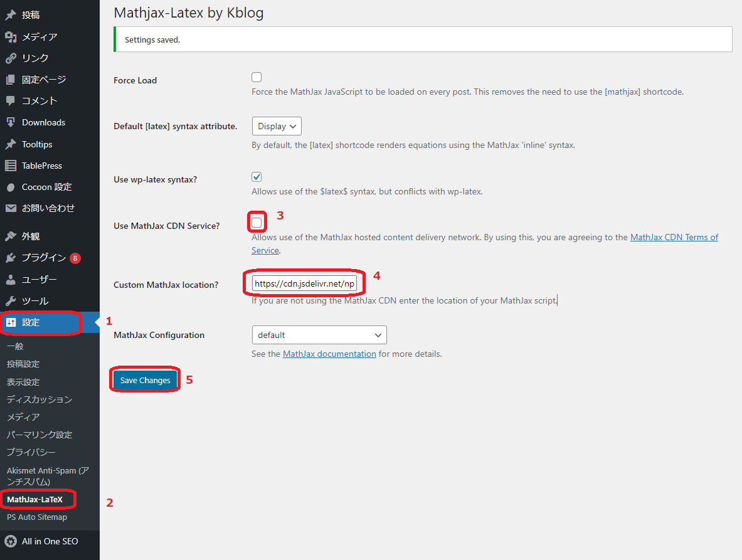Open the Default latex syntax Display dropdown

pos(277,126)
